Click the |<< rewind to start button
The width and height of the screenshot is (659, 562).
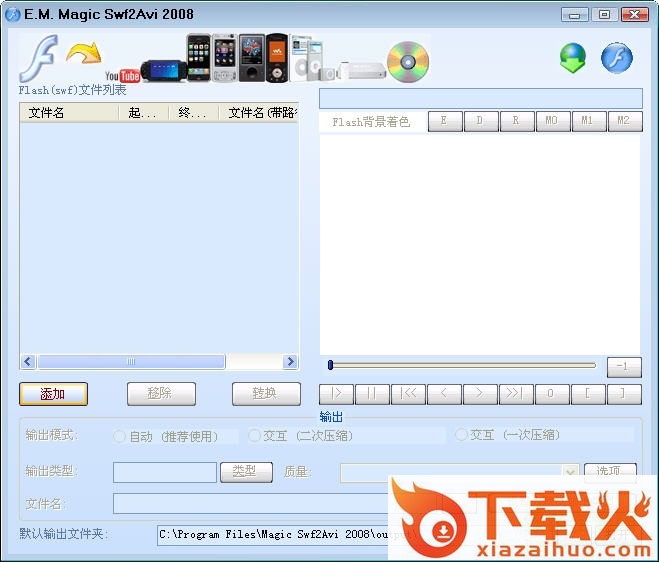pos(408,394)
